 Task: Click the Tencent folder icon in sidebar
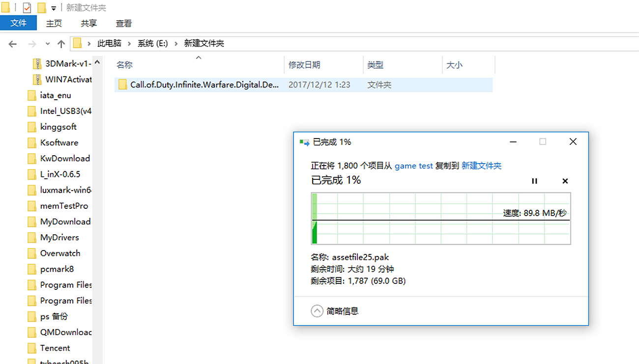pyautogui.click(x=31, y=348)
